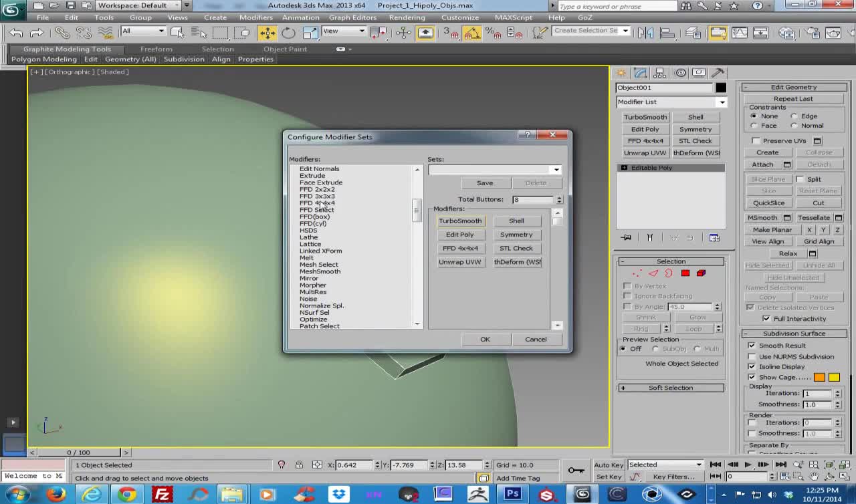Viewport: 856px width, 504px height.
Task: Activate the Select and Uniform Scale tool
Action: click(310, 32)
